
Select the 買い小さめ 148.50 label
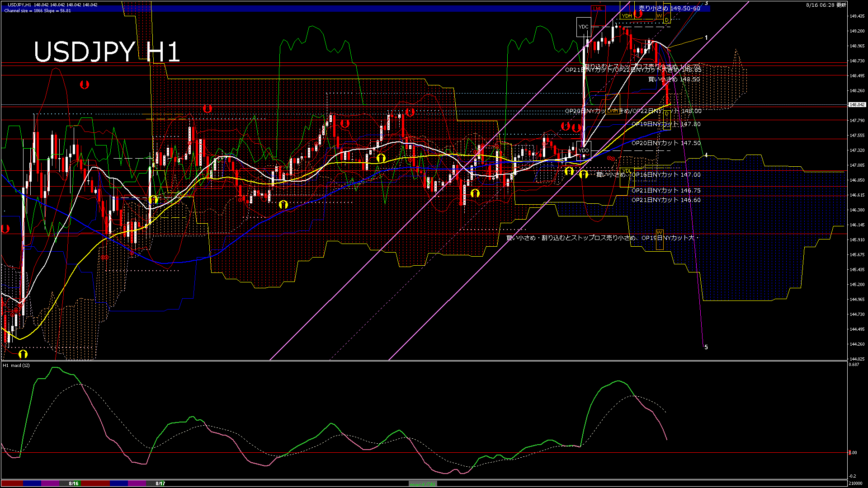pyautogui.click(x=674, y=79)
